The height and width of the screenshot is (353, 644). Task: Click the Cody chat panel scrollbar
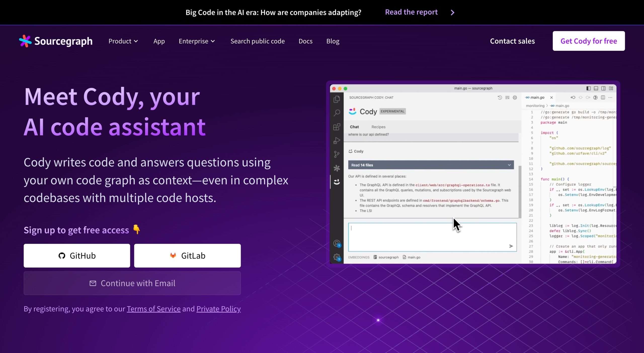point(520,192)
